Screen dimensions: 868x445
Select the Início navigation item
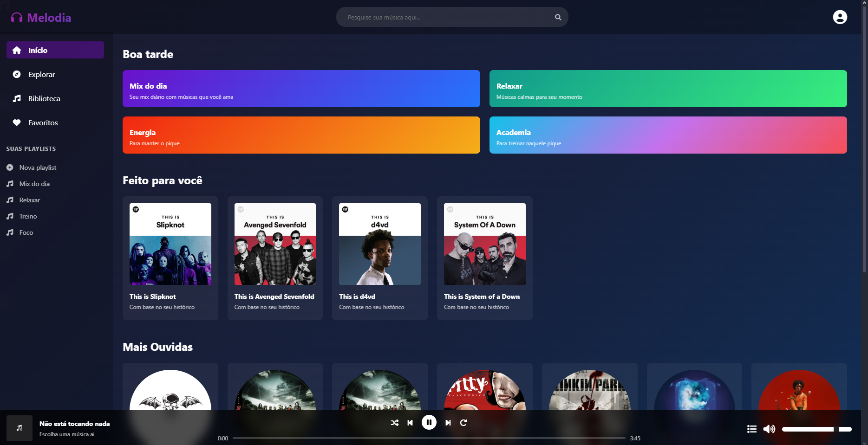pyautogui.click(x=37, y=50)
